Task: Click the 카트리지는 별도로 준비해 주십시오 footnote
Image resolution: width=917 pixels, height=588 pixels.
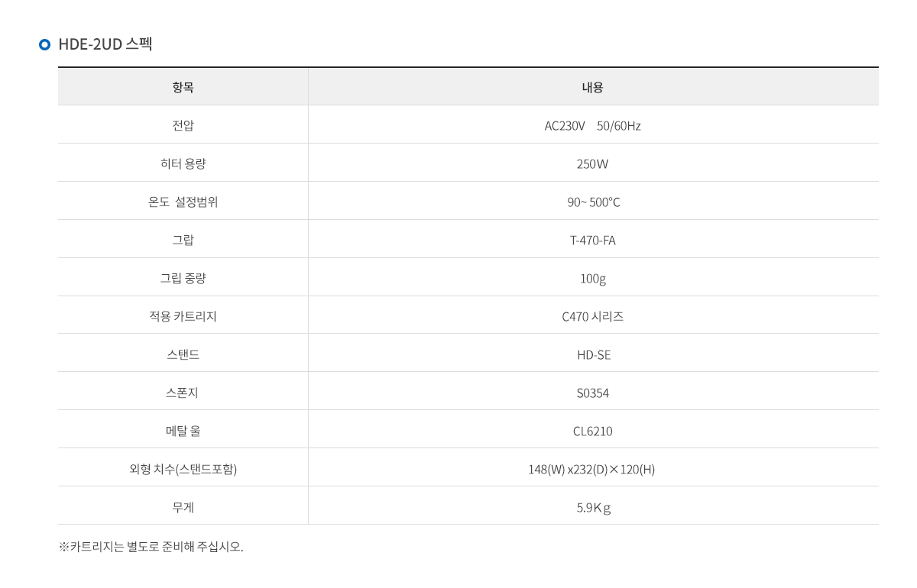Action: [x=151, y=547]
